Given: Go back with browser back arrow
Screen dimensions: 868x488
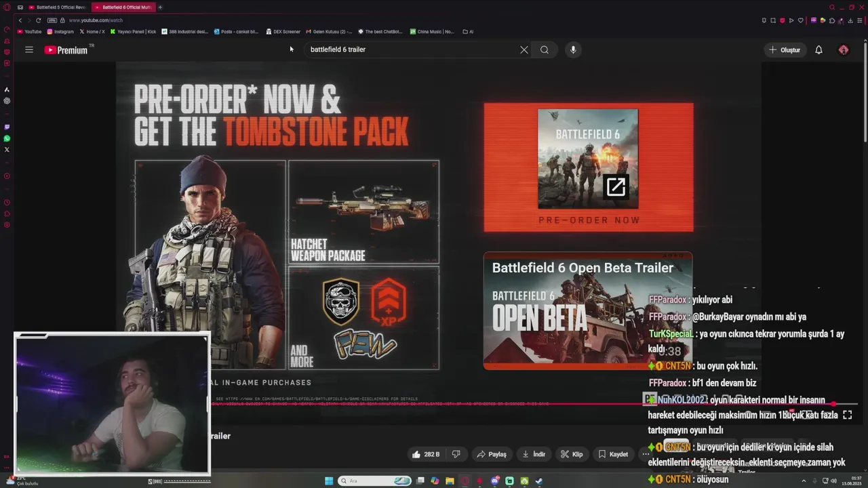Looking at the screenshot, I should point(20,20).
